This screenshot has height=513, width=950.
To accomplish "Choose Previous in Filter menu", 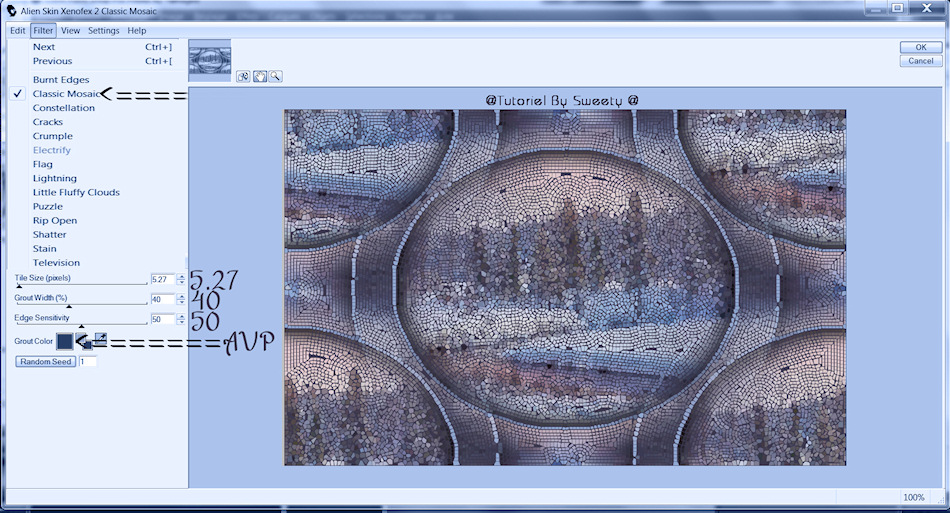I will pos(97,61).
